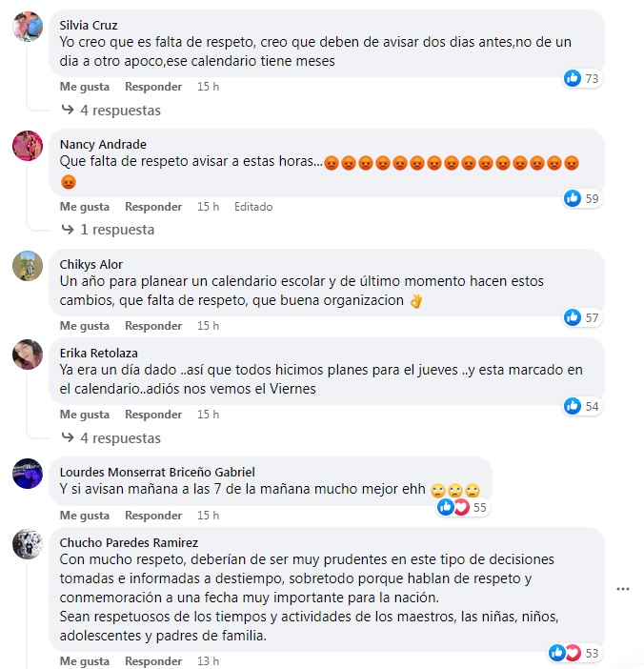Open the 57 likes on Chikys Alor's comment
Image resolution: width=644 pixels, height=669 pixels.
tap(582, 317)
